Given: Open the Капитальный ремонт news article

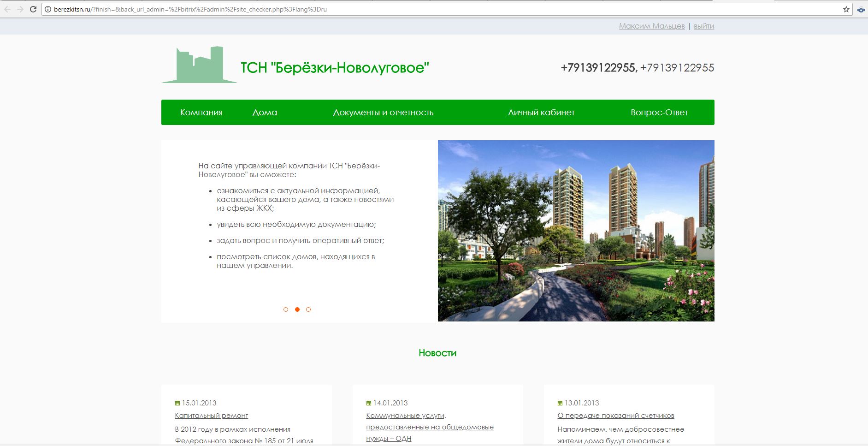Looking at the screenshot, I should [211, 415].
